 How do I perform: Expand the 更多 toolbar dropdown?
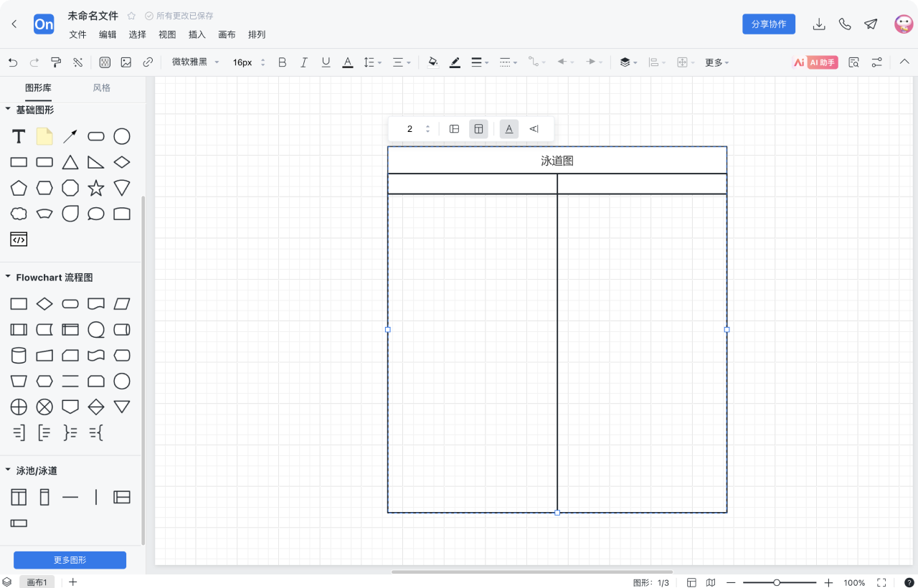pos(716,62)
